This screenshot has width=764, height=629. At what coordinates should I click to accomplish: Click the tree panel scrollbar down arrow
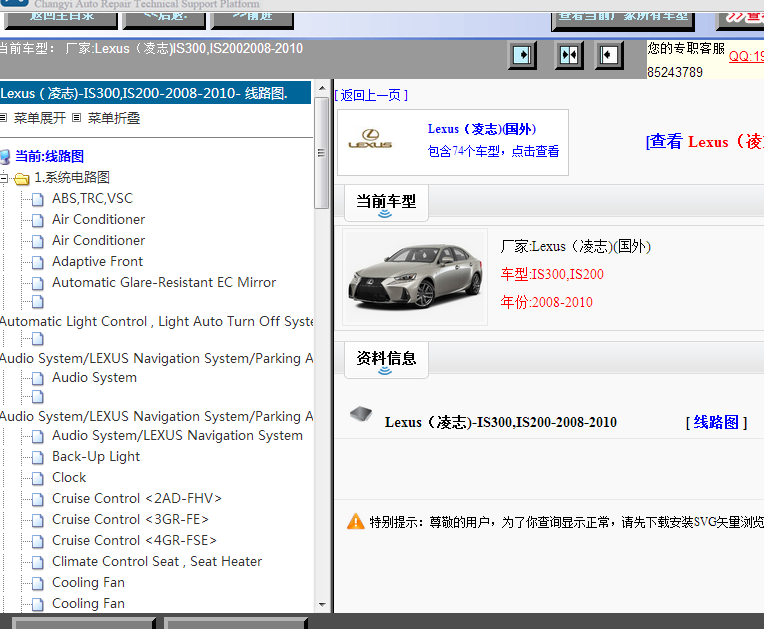coord(322,604)
